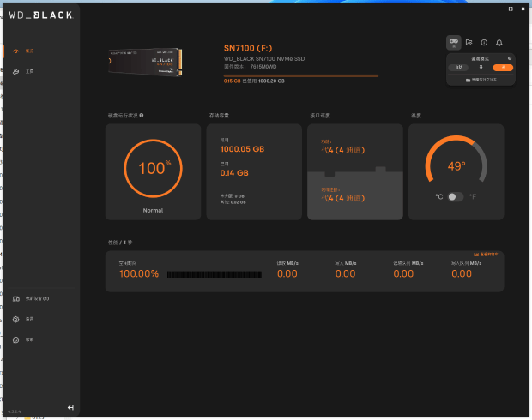
Task: Click the 100% drive health circle
Action: point(153,169)
